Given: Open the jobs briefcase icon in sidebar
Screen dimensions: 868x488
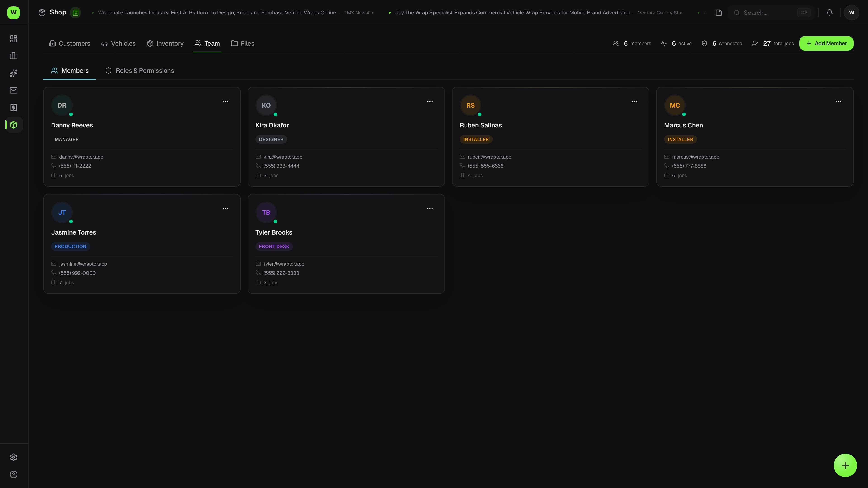Looking at the screenshot, I should 14,56.
